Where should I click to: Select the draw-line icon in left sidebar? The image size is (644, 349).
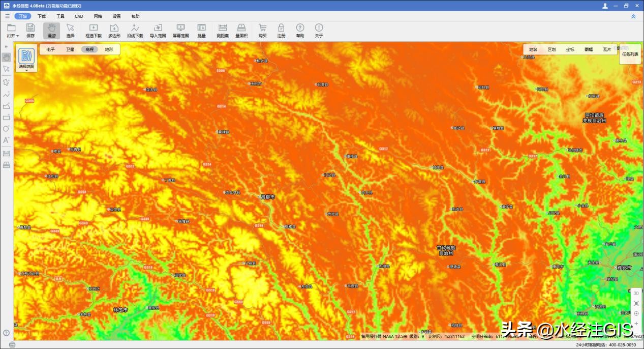pyautogui.click(x=7, y=94)
